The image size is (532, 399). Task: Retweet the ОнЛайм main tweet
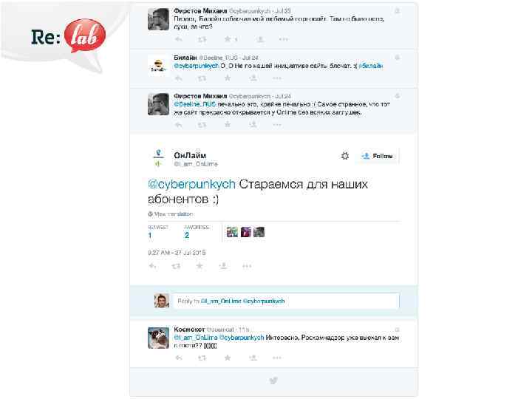(176, 266)
